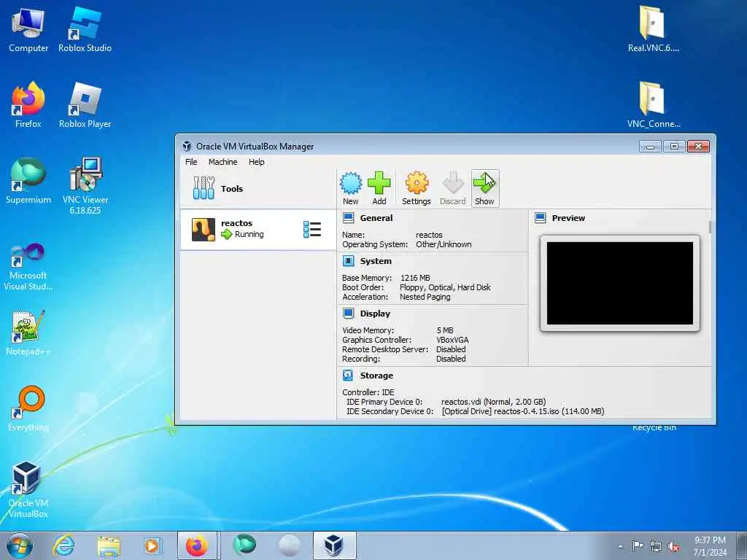Click the VirtualBox logo in title bar

187,147
